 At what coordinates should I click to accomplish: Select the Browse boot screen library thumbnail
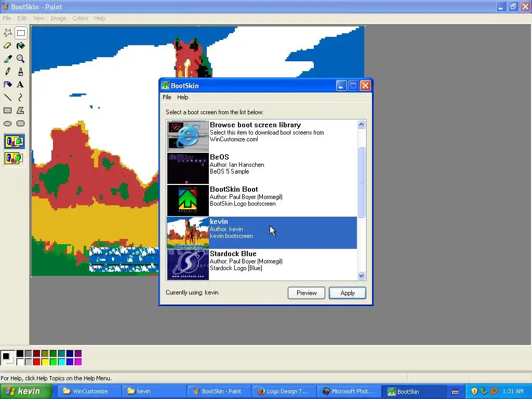188,136
